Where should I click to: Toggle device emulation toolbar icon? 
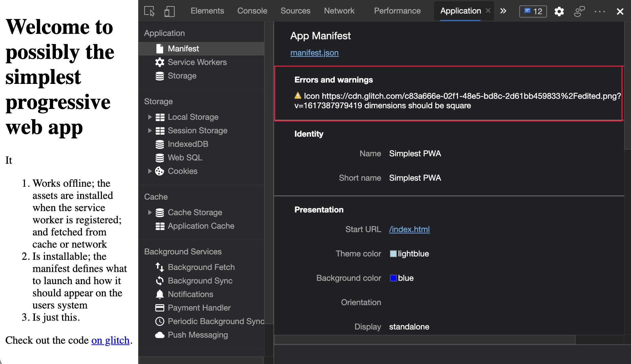169,11
